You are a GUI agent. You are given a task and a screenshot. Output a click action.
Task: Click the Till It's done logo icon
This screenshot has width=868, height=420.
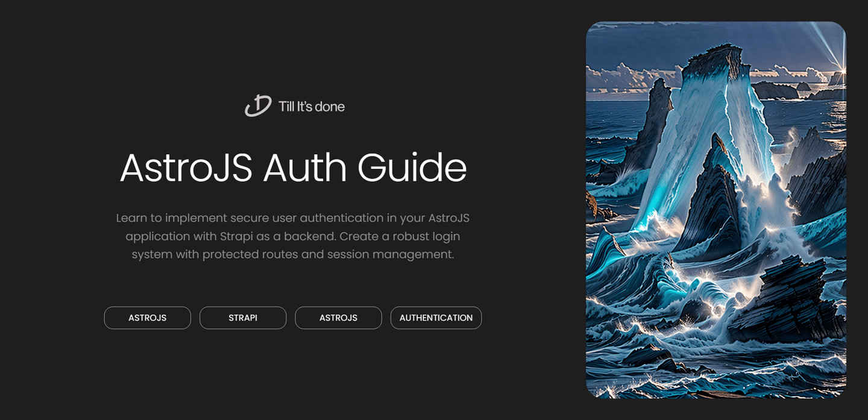(x=258, y=106)
